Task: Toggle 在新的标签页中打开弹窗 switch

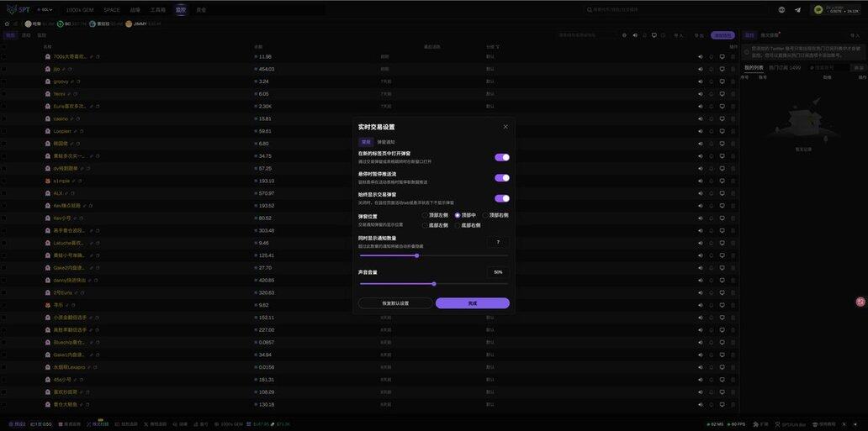Action: pyautogui.click(x=502, y=157)
